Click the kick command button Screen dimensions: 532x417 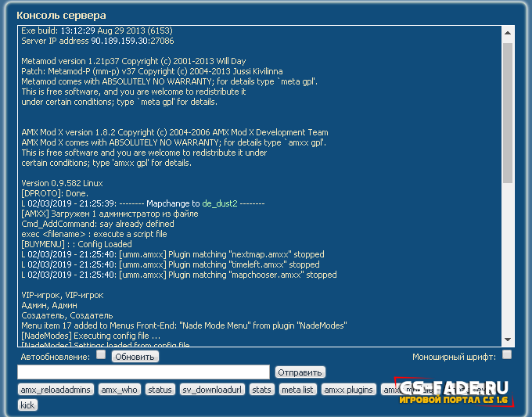coord(27,405)
